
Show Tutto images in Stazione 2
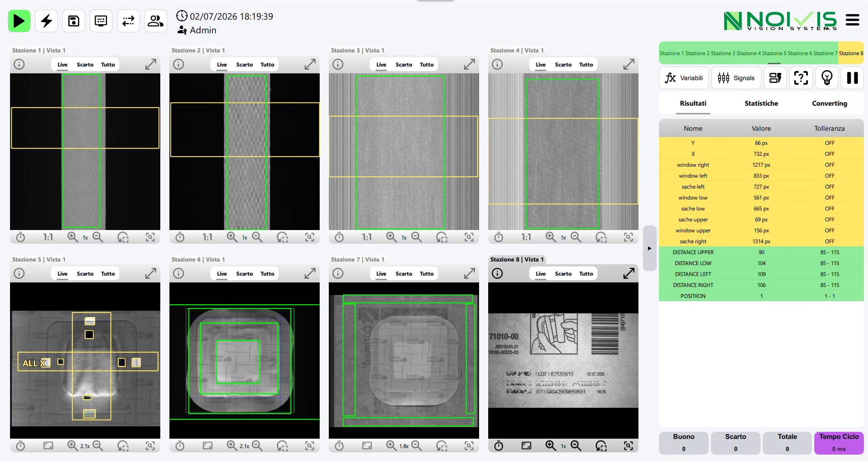point(267,65)
